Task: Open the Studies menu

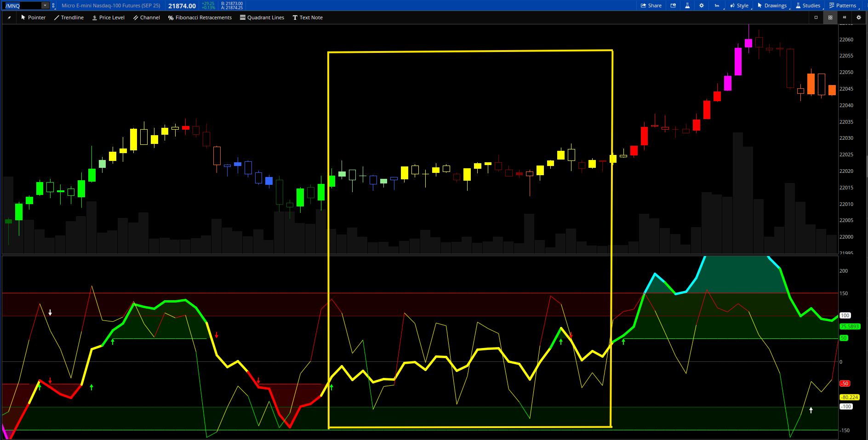Action: (808, 6)
